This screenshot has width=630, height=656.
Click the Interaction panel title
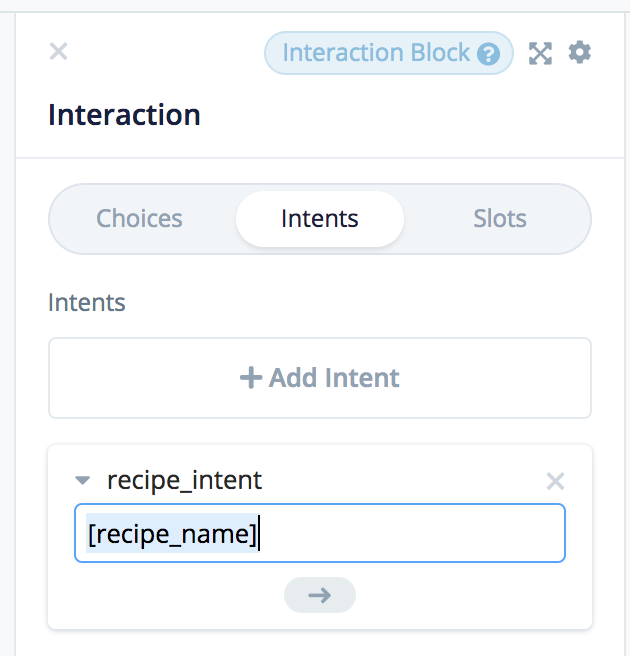pos(124,114)
